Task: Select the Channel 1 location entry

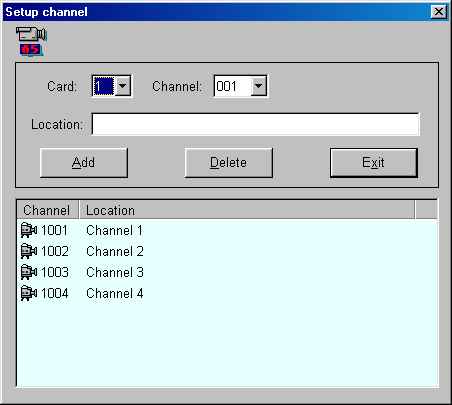Action: click(115, 230)
